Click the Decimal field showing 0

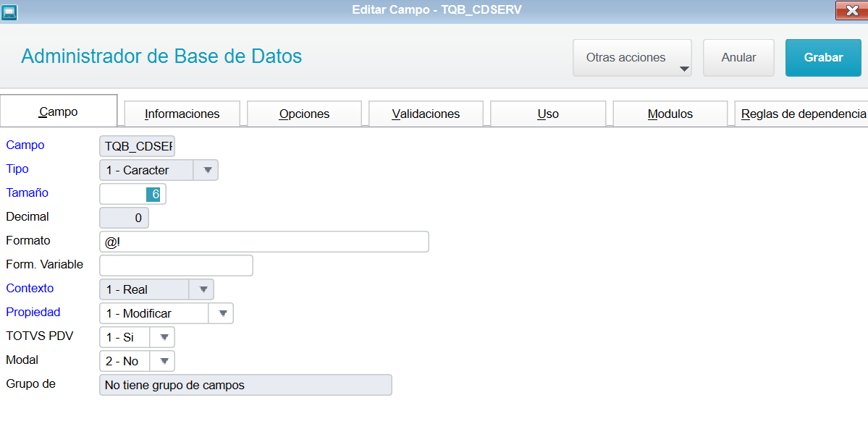click(x=124, y=218)
